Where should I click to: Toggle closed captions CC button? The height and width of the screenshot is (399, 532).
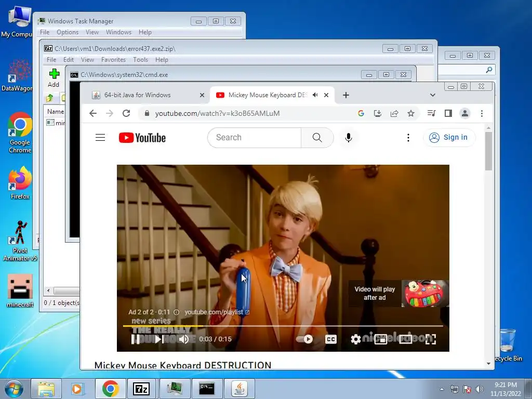(x=331, y=339)
